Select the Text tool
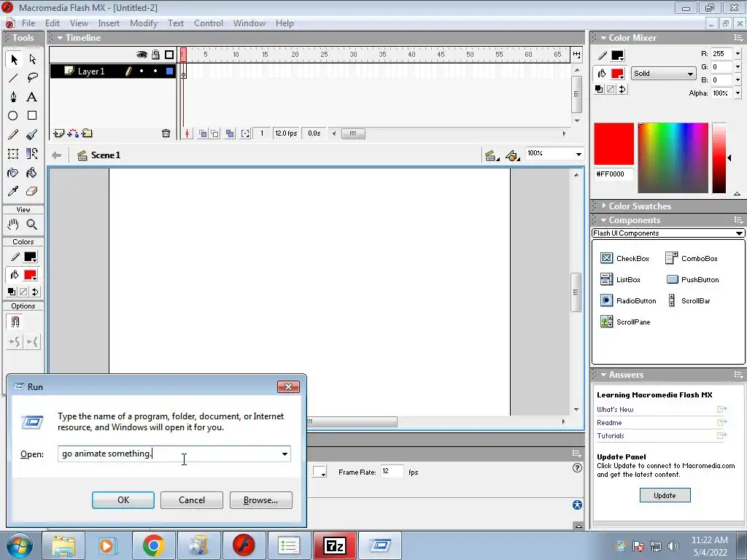The image size is (747, 560). tap(32, 97)
